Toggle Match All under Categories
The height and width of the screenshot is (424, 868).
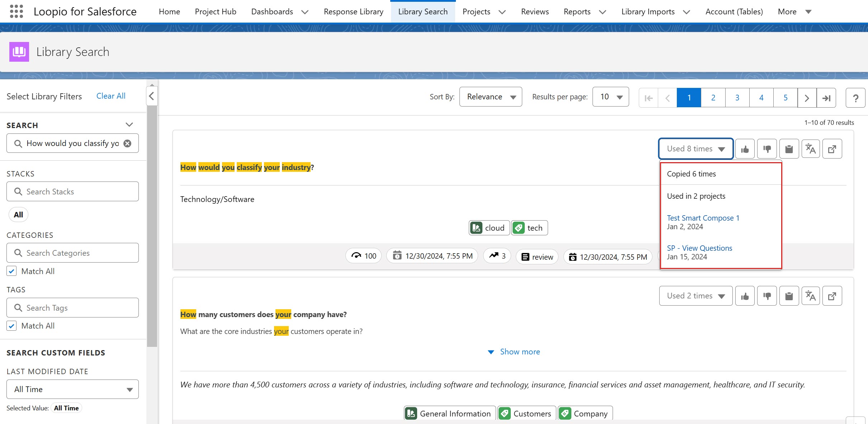pyautogui.click(x=11, y=271)
